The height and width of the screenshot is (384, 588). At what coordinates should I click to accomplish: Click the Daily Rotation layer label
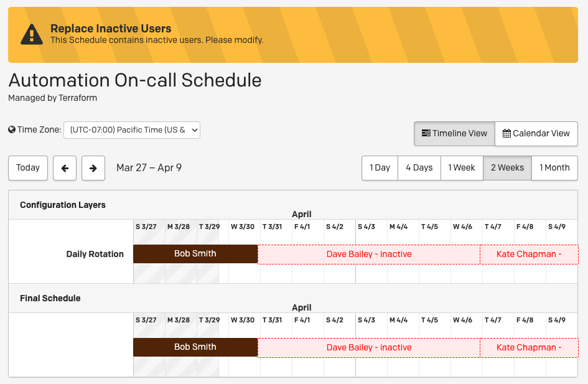click(x=95, y=255)
